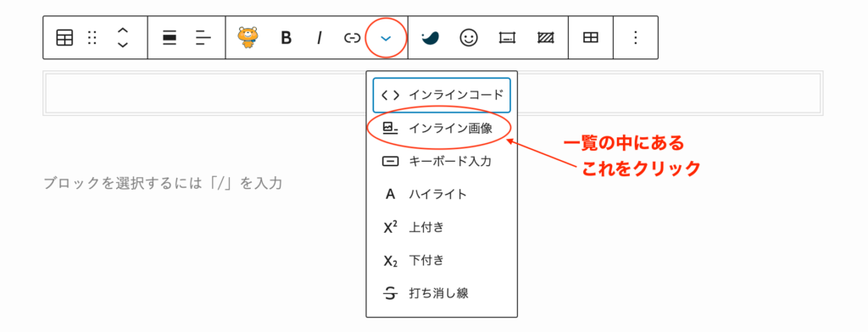Toggle italic formatting
The height and width of the screenshot is (332, 868).
click(x=319, y=37)
